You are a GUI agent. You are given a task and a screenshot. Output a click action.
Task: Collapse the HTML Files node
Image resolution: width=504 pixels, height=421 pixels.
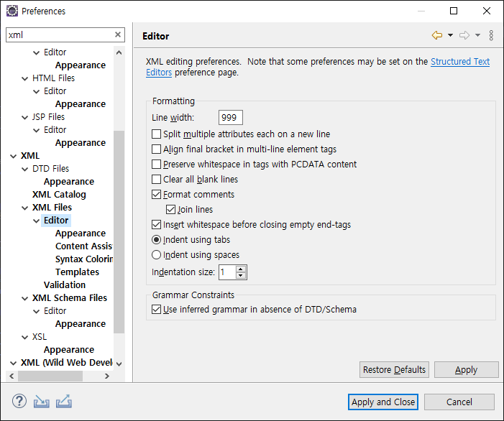[x=24, y=78]
